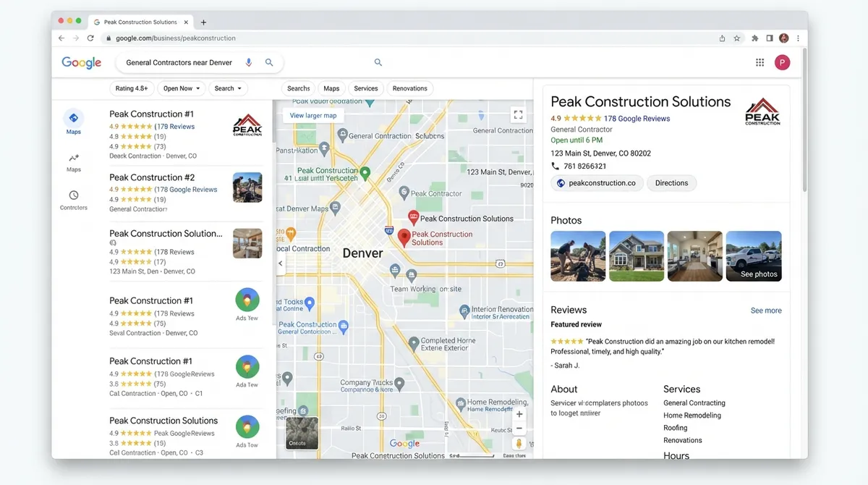
Task: Click the Seval Contraction listing ad icon
Action: pos(247,300)
